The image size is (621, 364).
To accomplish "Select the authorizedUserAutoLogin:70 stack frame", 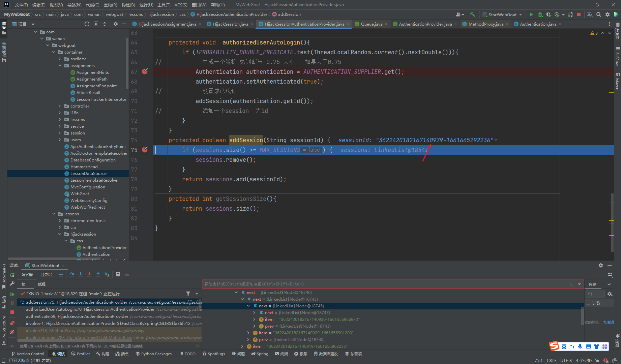I will tap(110, 309).
